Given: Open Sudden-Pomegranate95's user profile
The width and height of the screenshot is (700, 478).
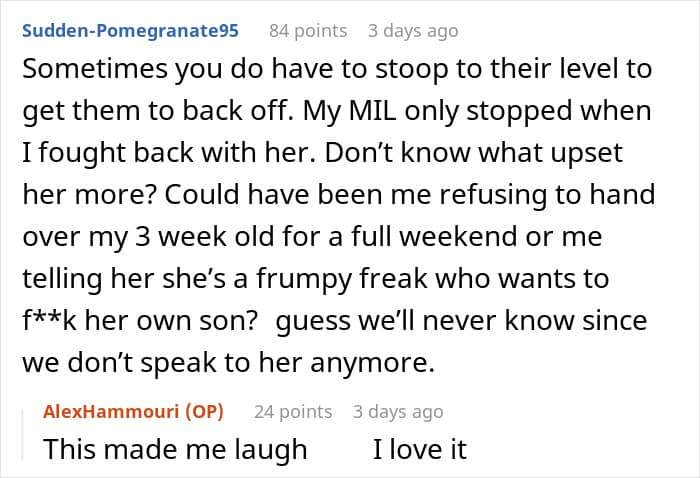Looking at the screenshot, I should pyautogui.click(x=130, y=31).
